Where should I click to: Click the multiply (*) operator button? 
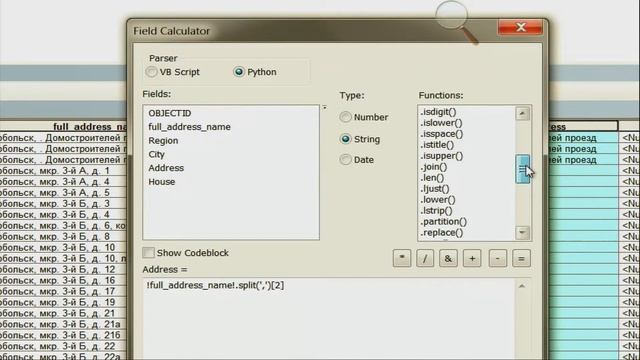click(402, 258)
